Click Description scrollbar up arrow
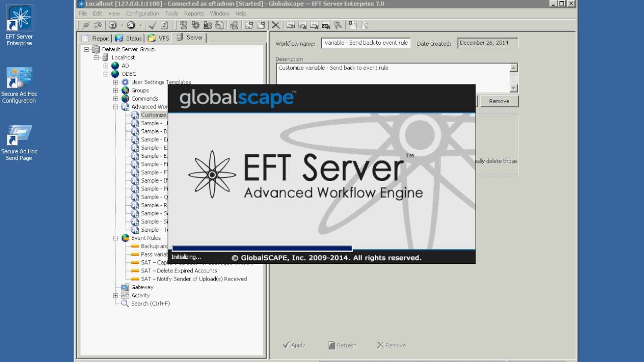 click(x=514, y=68)
